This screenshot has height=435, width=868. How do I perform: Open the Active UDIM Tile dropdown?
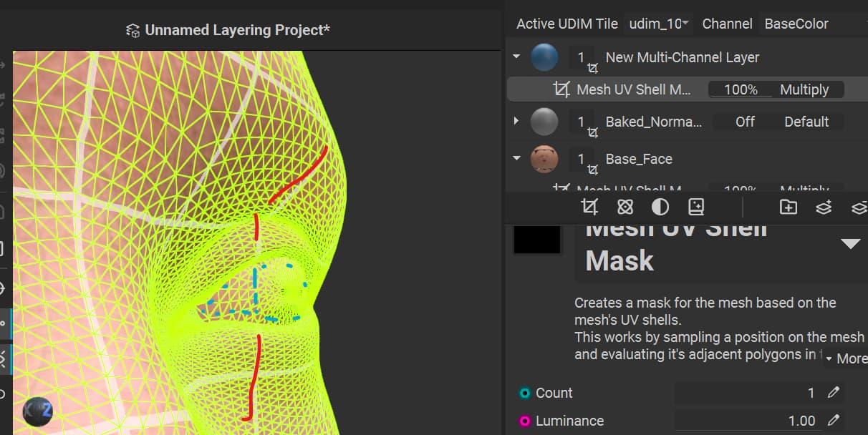658,24
